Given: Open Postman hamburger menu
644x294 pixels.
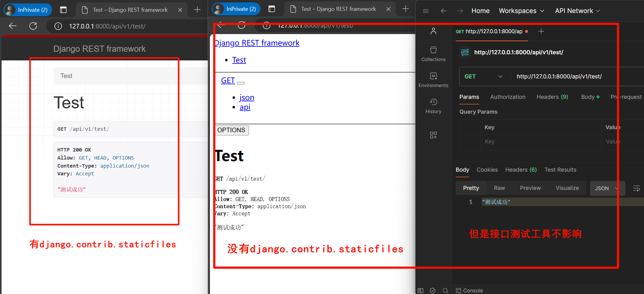Looking at the screenshot, I should 426,11.
